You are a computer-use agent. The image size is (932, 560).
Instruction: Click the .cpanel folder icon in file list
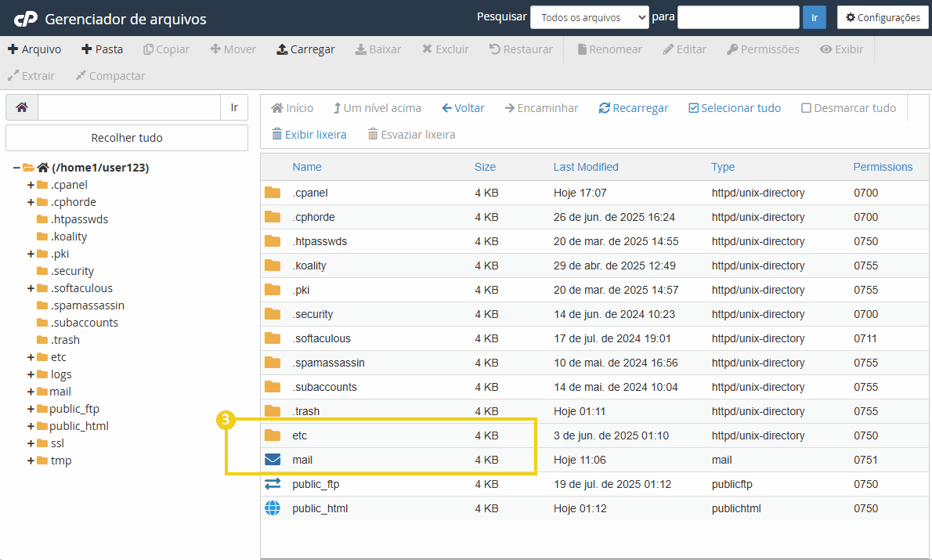pos(273,192)
